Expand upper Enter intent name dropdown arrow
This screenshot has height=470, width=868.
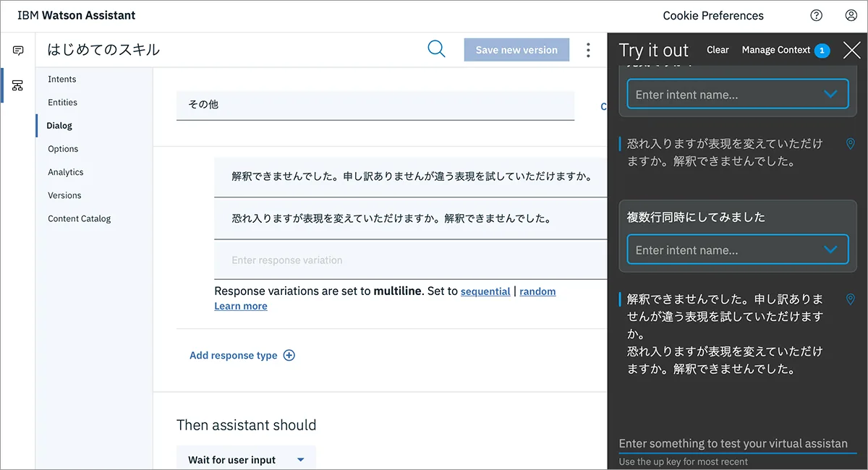[830, 94]
